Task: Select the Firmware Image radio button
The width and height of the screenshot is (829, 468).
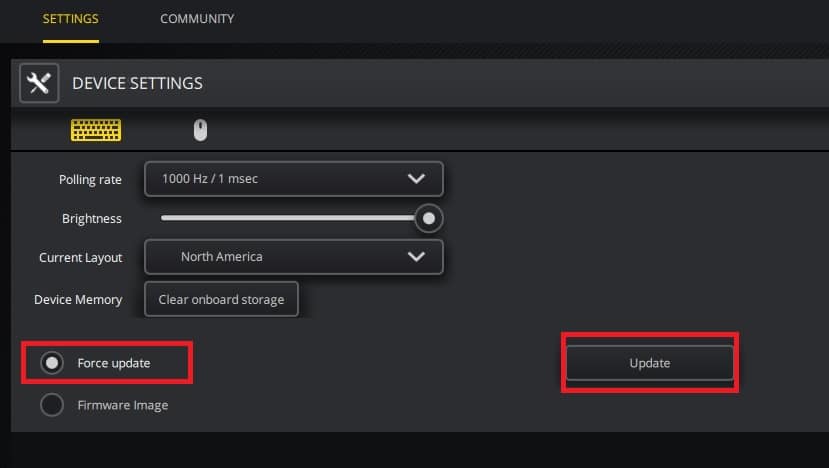Action: point(52,405)
